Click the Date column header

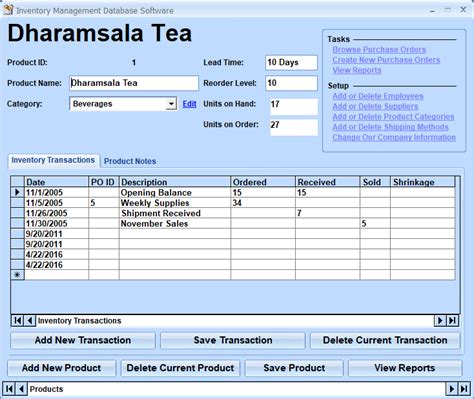(56, 182)
